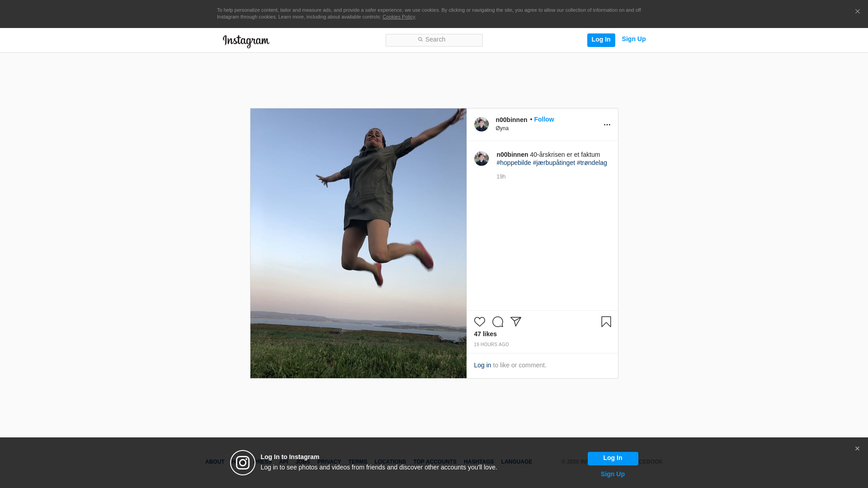The height and width of the screenshot is (488, 868).
Task: Save post with bookmark icon
Action: (606, 322)
